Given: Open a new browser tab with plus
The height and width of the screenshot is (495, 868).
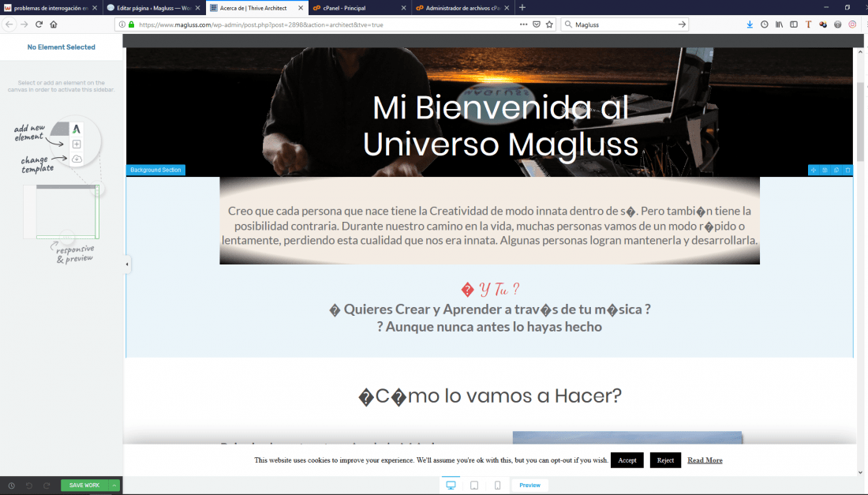Looking at the screenshot, I should tap(522, 8).
